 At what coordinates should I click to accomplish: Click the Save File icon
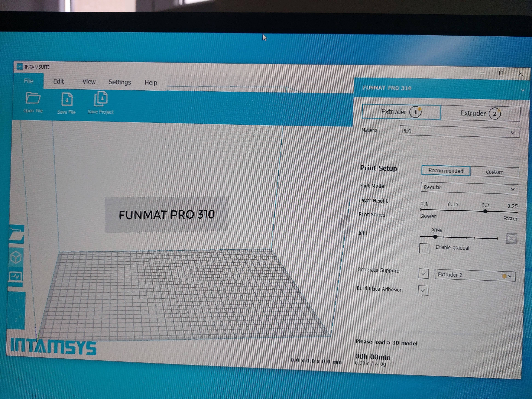pyautogui.click(x=67, y=99)
